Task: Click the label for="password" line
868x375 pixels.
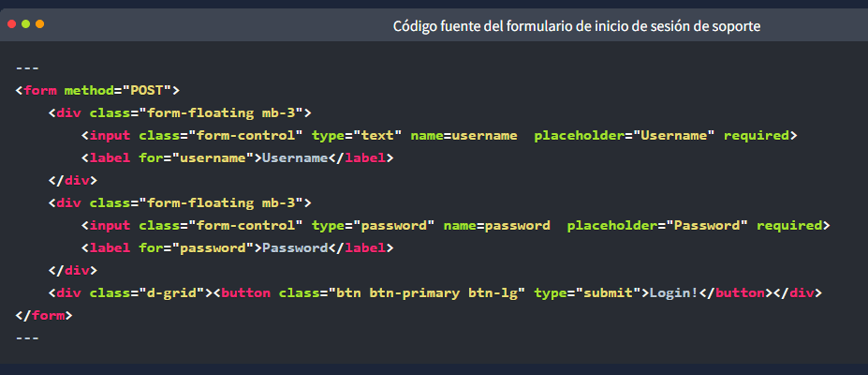Action: tap(238, 248)
